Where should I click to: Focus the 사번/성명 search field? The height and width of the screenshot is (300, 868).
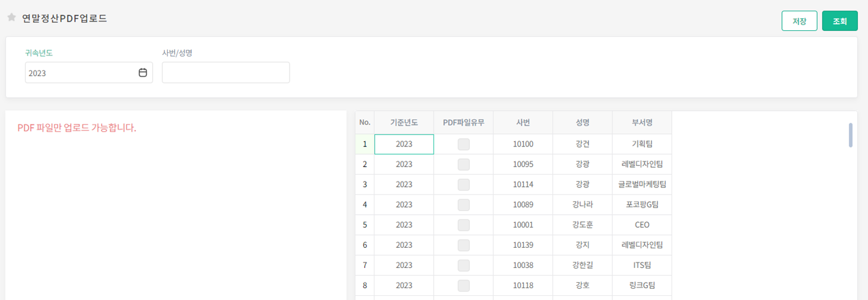point(225,73)
